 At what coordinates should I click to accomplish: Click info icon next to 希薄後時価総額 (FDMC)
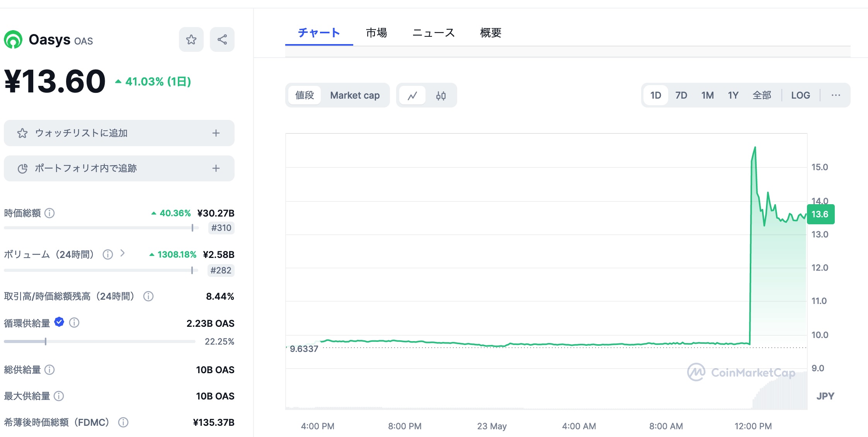[123, 422]
